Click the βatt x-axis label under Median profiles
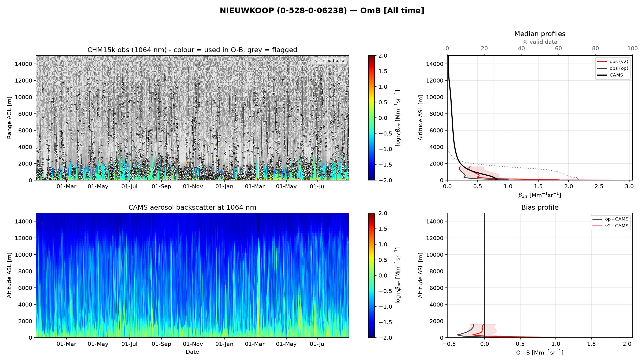The image size is (644, 362). pyautogui.click(x=540, y=195)
